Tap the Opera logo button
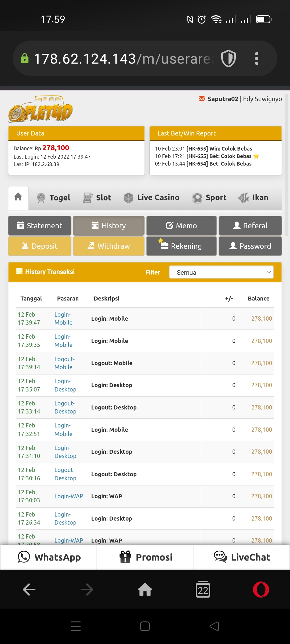Screen dimensions: 290x644 coord(261,590)
